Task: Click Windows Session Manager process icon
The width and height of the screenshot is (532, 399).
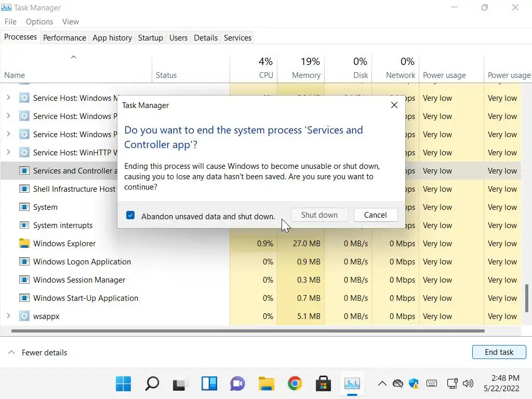Action: [24, 280]
